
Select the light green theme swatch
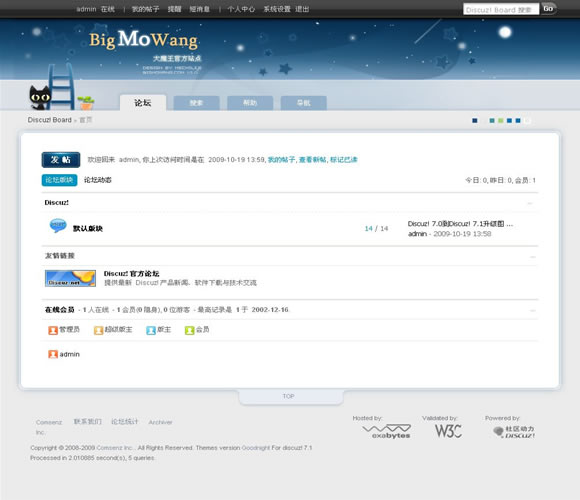pyautogui.click(x=500, y=121)
